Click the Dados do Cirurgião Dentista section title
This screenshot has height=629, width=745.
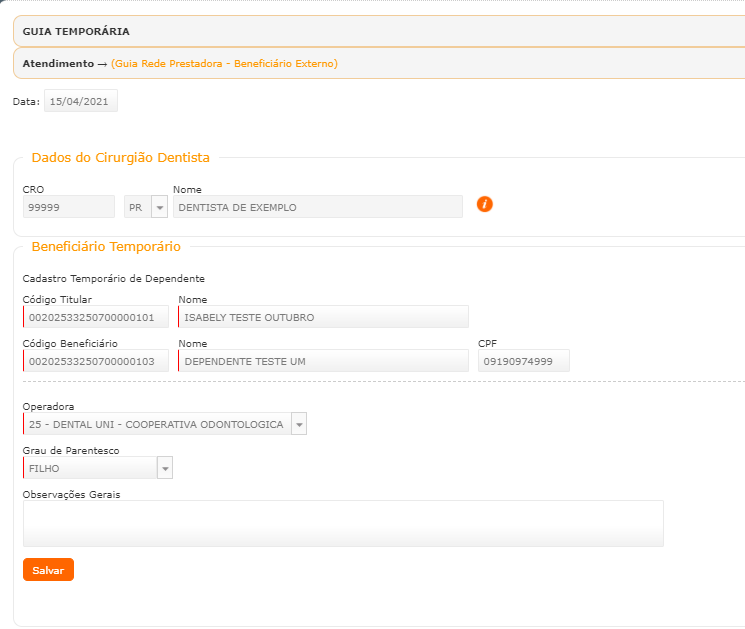(121, 157)
